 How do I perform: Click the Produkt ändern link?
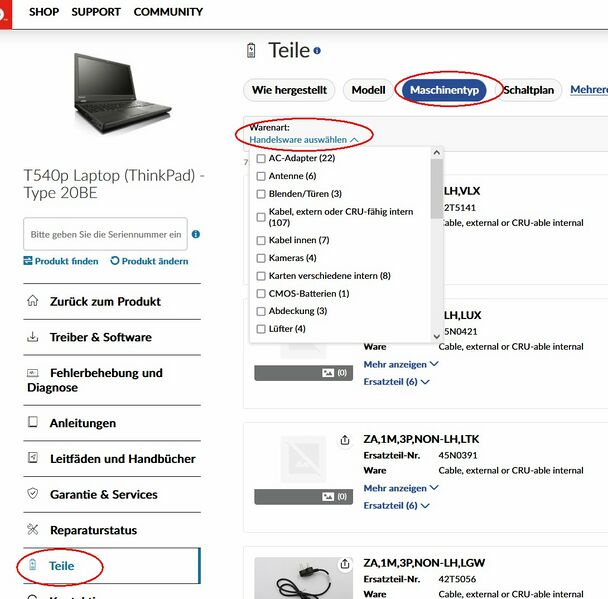[x=150, y=261]
